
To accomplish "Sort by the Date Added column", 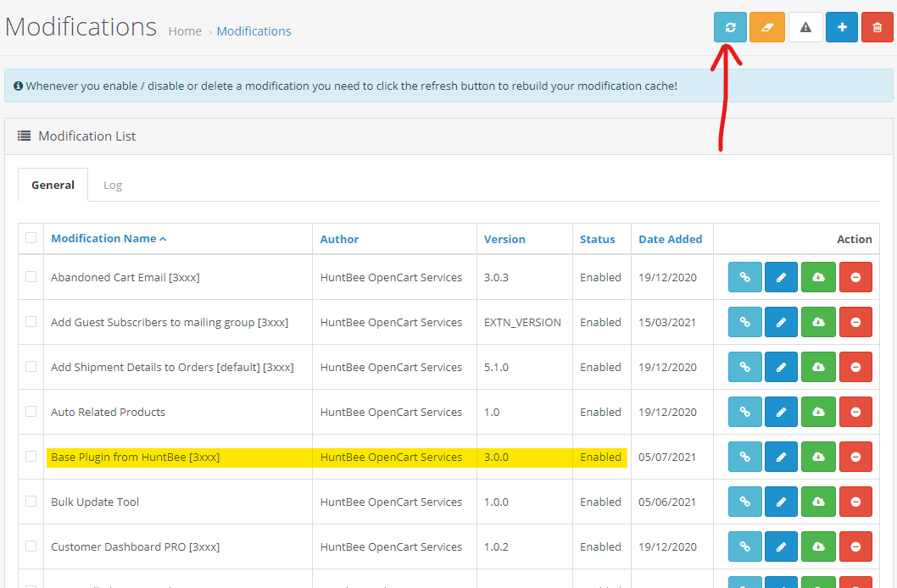I will point(670,239).
